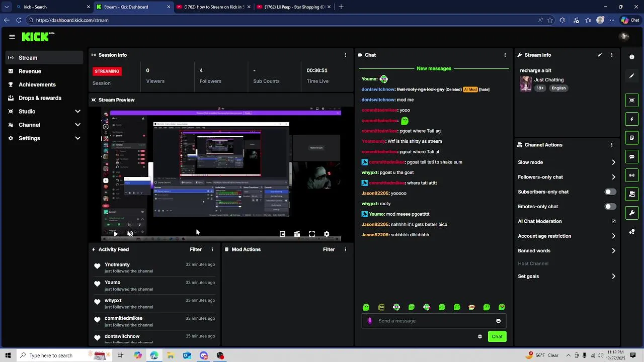Open Mod Actions three-dot menu

coord(345,249)
